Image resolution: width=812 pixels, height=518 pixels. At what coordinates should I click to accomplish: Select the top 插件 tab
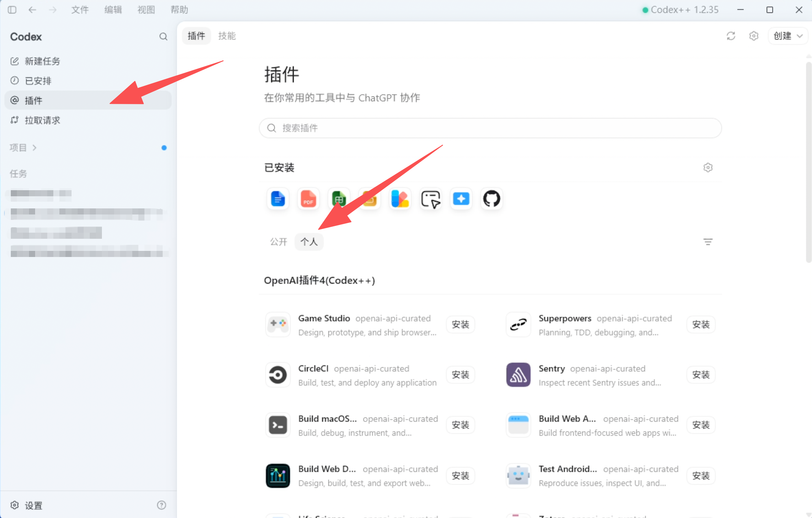click(196, 36)
